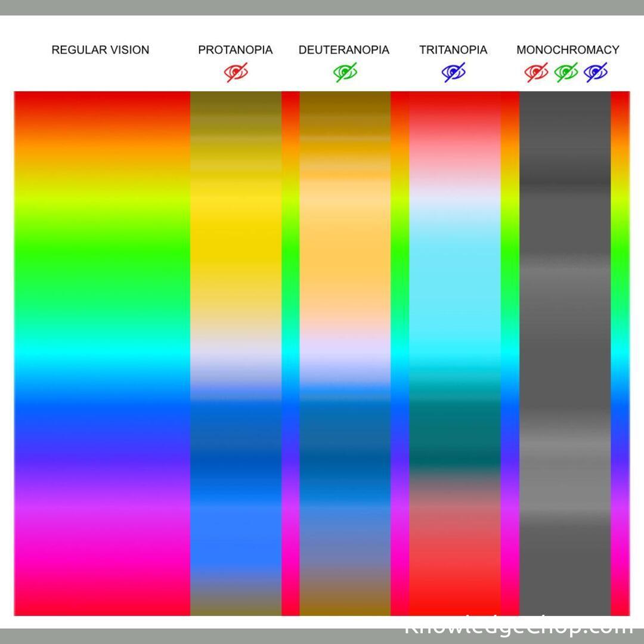Screen dimensions: 644x644
Task: Select the REGULAR VISION heading
Action: [x=100, y=50]
